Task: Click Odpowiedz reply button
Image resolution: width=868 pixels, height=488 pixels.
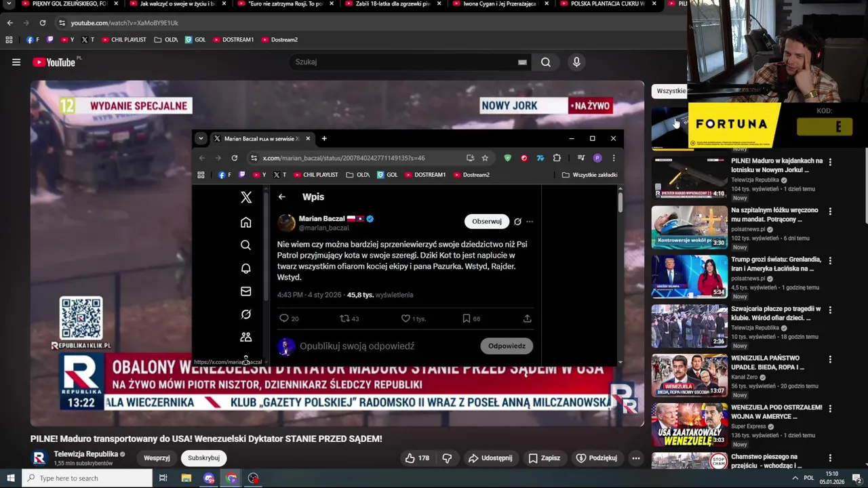Action: (507, 346)
